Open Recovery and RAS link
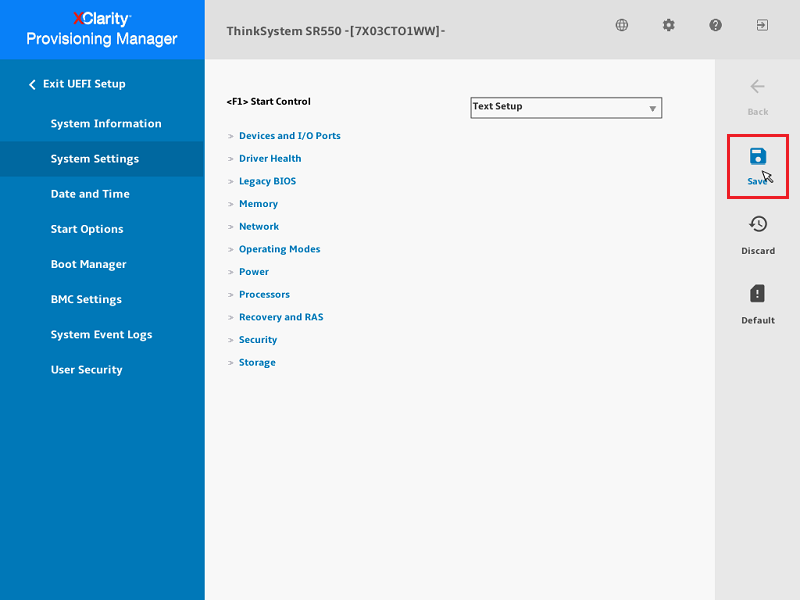This screenshot has width=800, height=600. [281, 317]
